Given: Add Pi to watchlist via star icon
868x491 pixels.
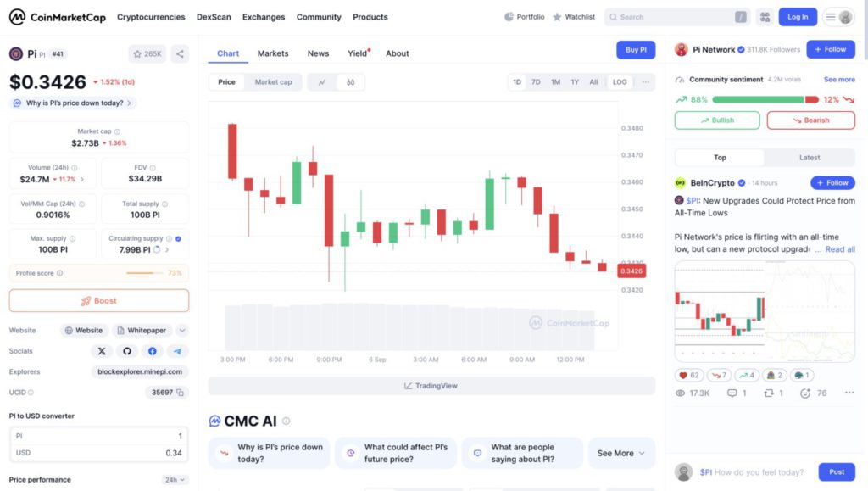Looking at the screenshot, I should tap(147, 53).
